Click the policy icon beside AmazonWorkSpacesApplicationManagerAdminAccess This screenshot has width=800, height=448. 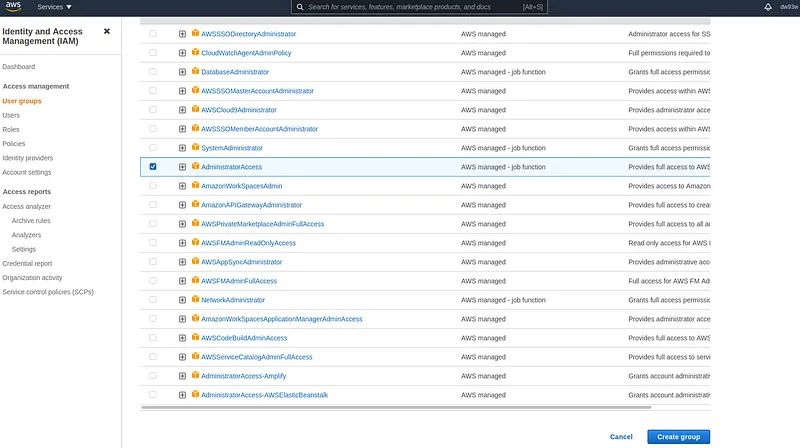coord(195,318)
